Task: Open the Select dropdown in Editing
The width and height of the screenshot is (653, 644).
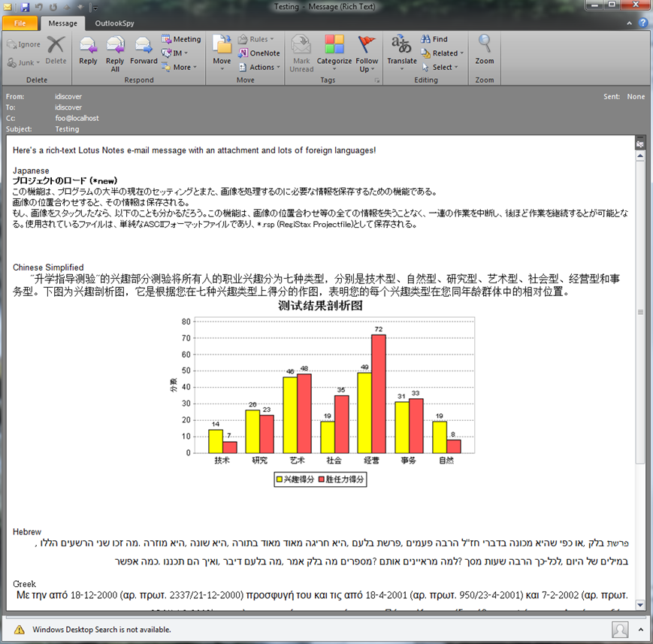Action: (440, 67)
